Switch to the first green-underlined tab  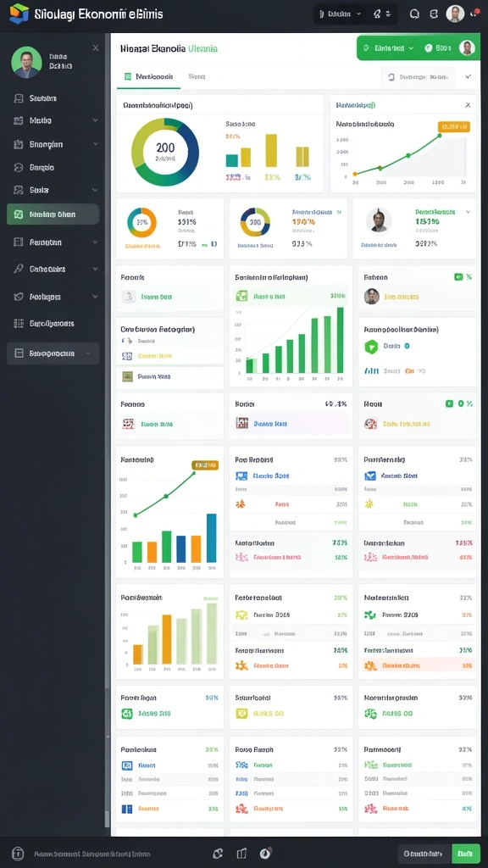(149, 77)
